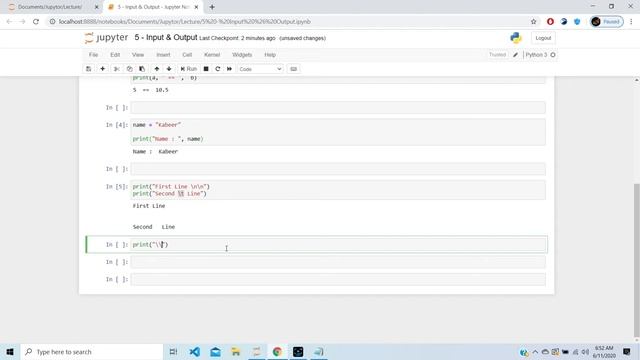Click the taskbar clock showing 6/11/2020

(604, 352)
